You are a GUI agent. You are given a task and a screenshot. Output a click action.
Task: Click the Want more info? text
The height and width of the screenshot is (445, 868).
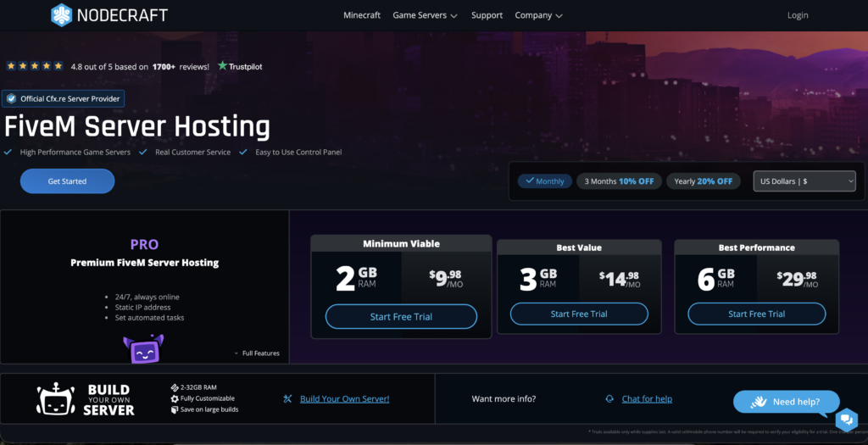504,398
